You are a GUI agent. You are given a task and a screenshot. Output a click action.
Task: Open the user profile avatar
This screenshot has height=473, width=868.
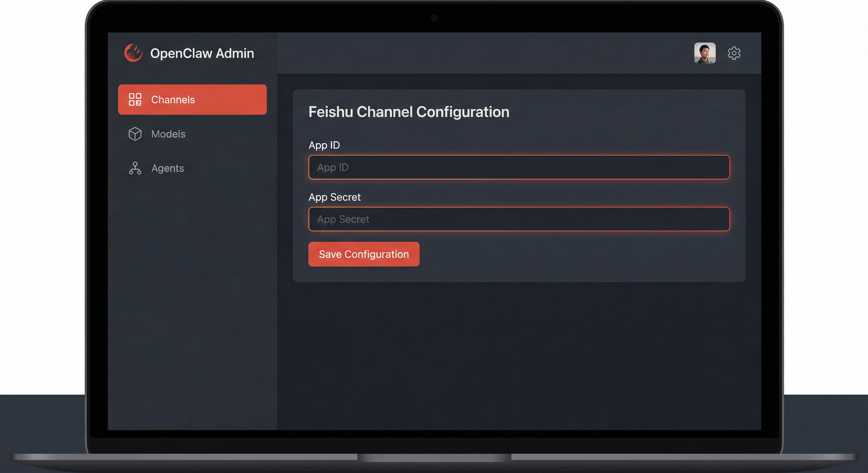705,53
